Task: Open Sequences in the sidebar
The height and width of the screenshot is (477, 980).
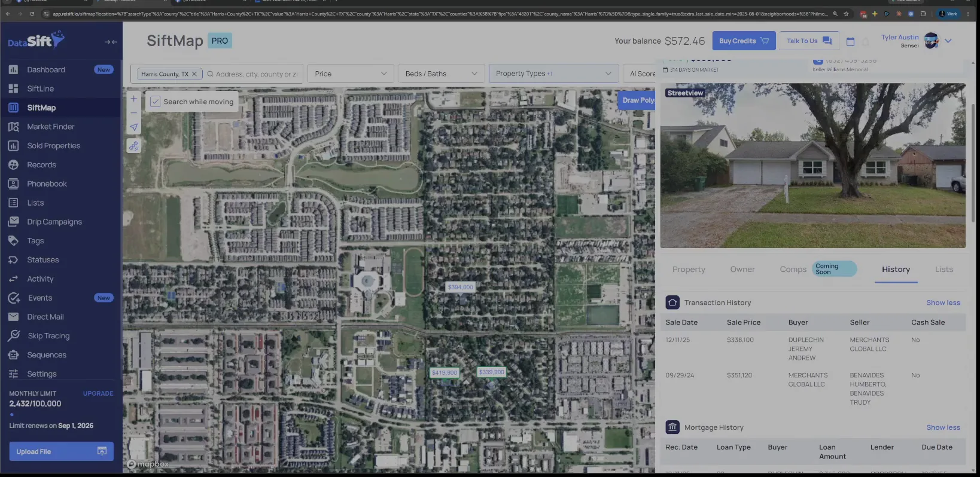Action: click(47, 355)
